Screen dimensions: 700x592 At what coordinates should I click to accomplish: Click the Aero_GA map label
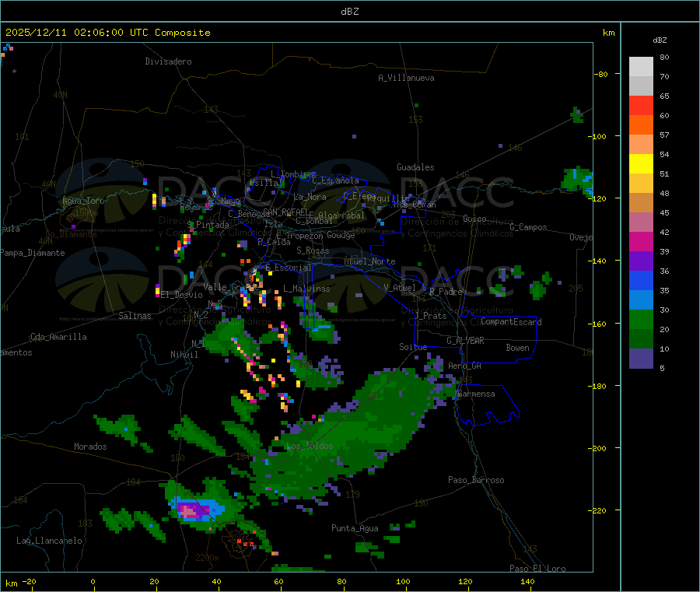pos(465,366)
